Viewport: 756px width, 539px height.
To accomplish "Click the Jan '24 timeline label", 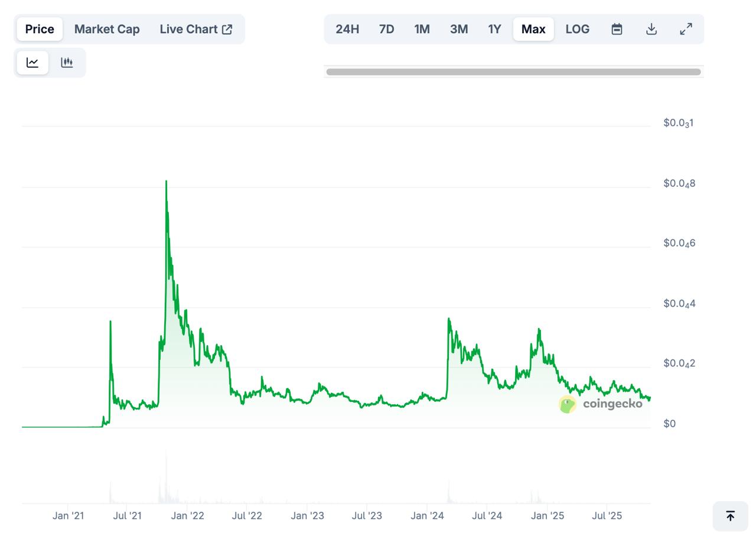I will click(x=427, y=515).
